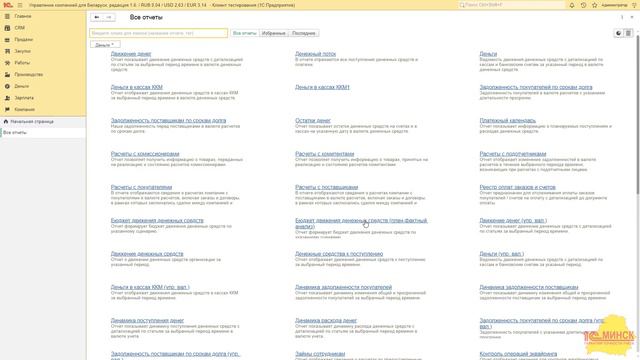Go back with the left arrow
The height and width of the screenshot is (360, 640).
[97, 17]
